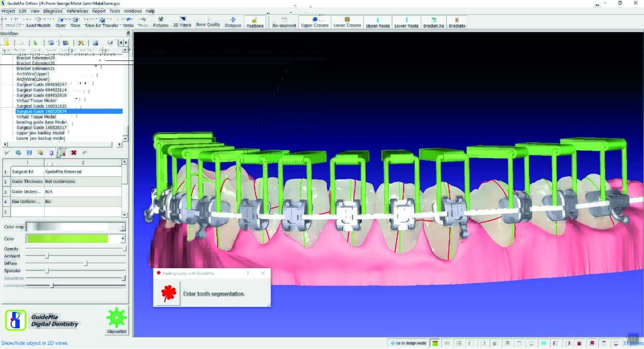Click Go to design mode button

pyautogui.click(x=408, y=343)
